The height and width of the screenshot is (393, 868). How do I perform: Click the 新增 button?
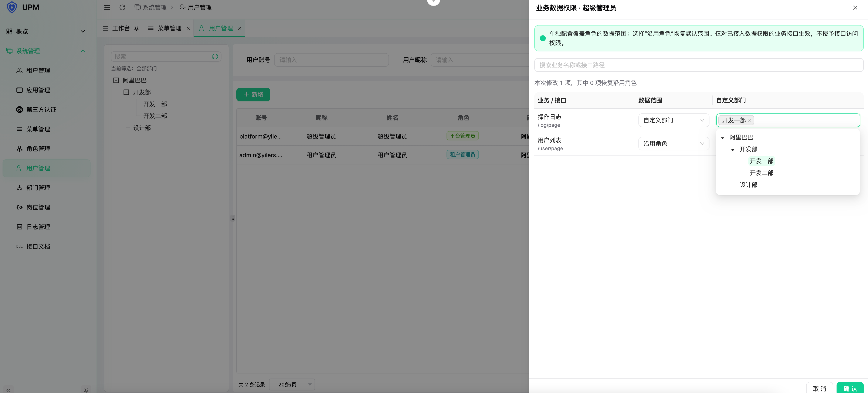click(x=253, y=94)
